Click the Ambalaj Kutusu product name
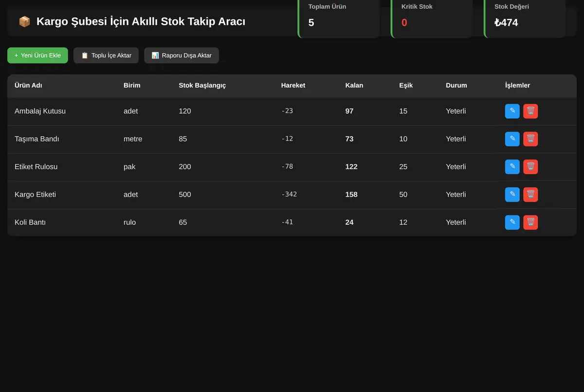 pyautogui.click(x=40, y=111)
